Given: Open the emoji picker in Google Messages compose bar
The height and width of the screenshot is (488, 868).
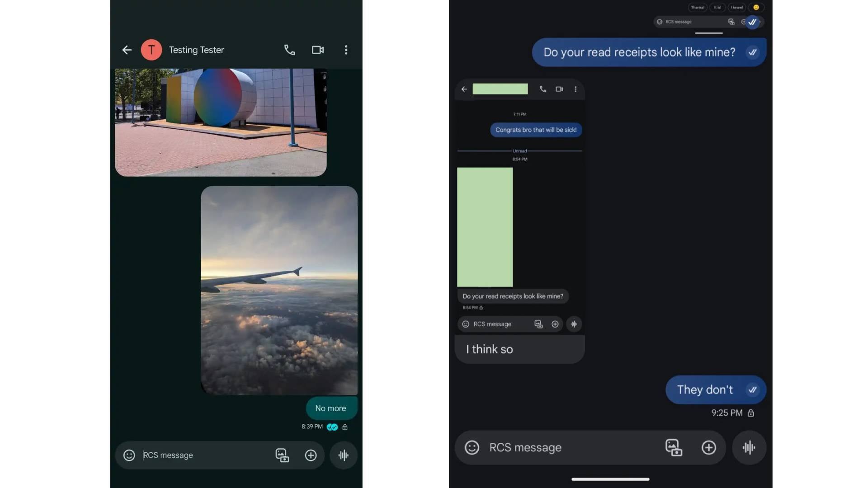Looking at the screenshot, I should pos(471,447).
